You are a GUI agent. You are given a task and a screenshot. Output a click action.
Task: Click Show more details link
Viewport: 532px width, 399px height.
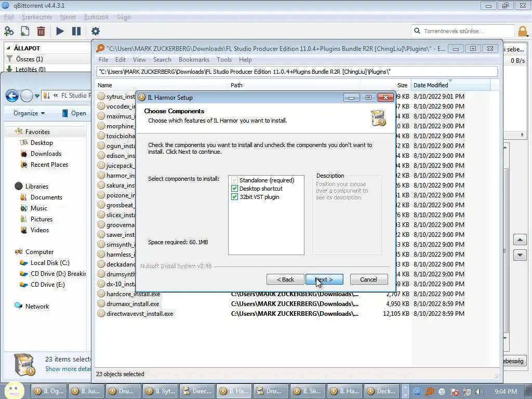click(68, 369)
